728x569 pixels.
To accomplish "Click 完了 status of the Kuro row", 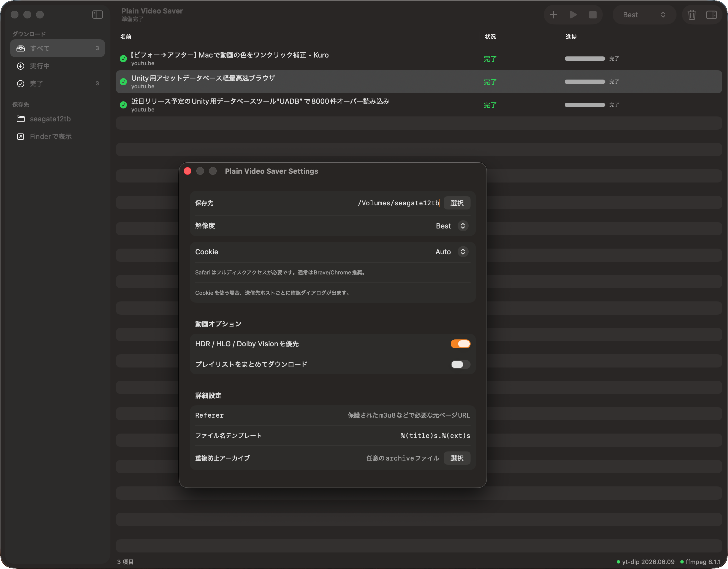I will 490,59.
